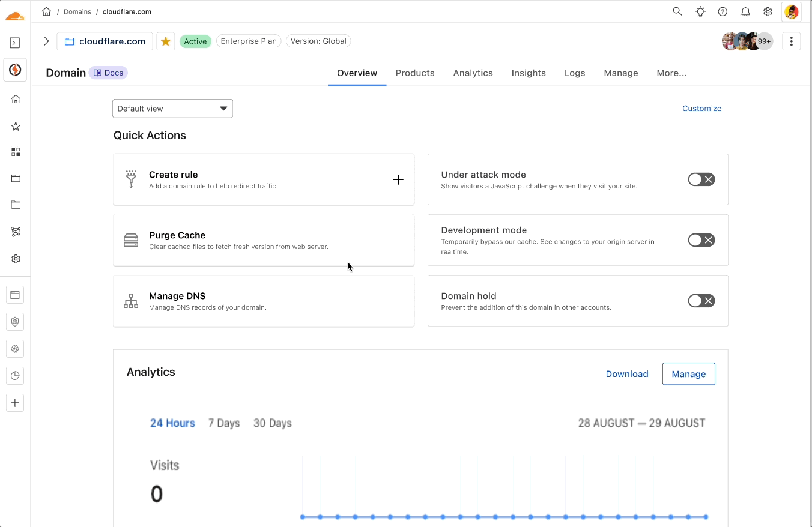Toggle the favorite star for cloudflare.com
The image size is (812, 527).
click(x=166, y=41)
